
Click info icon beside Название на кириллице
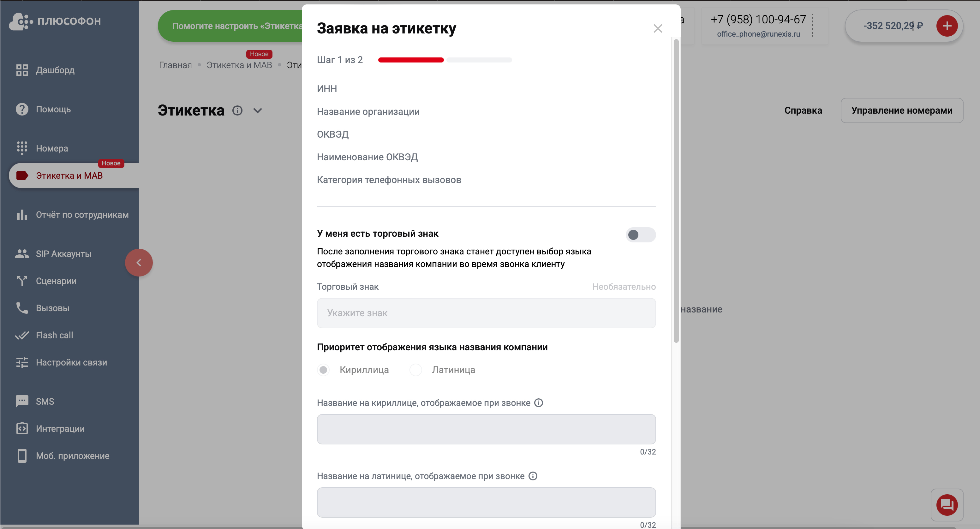[538, 403]
